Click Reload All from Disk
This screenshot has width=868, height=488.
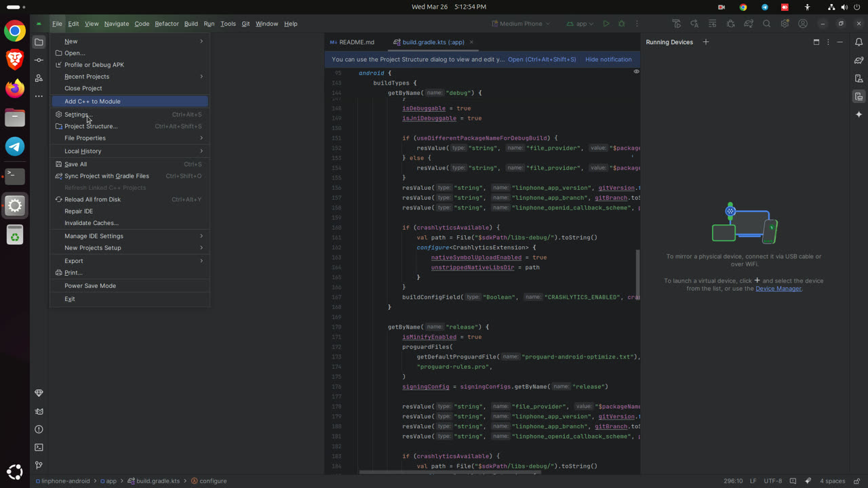130,199
